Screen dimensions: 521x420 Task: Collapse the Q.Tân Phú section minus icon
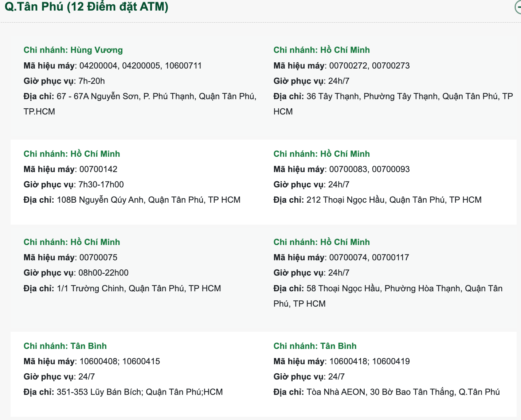518,7
